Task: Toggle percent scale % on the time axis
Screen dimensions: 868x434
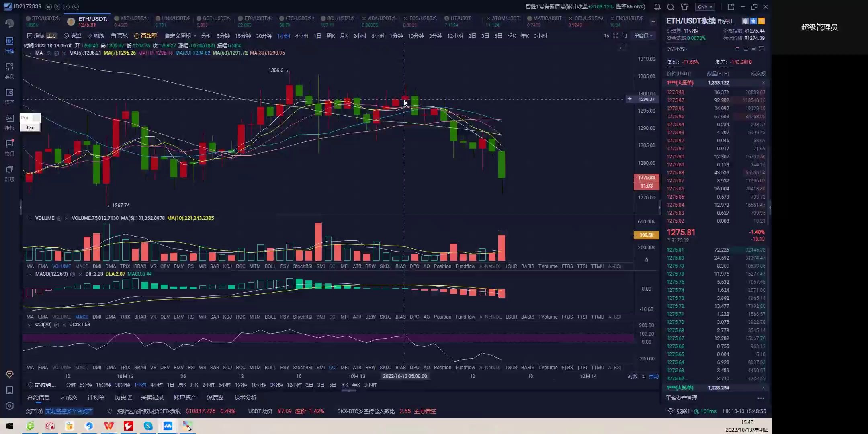Action: 643,377
